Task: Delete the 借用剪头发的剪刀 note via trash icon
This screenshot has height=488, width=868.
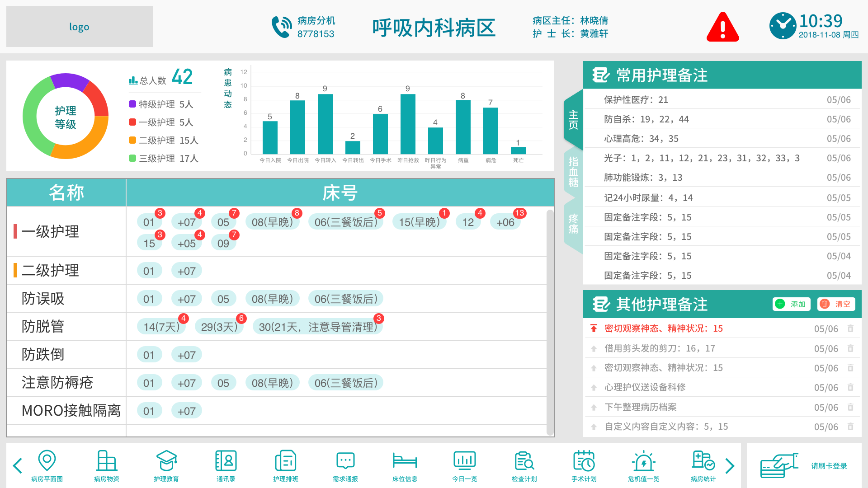Action: (x=850, y=348)
